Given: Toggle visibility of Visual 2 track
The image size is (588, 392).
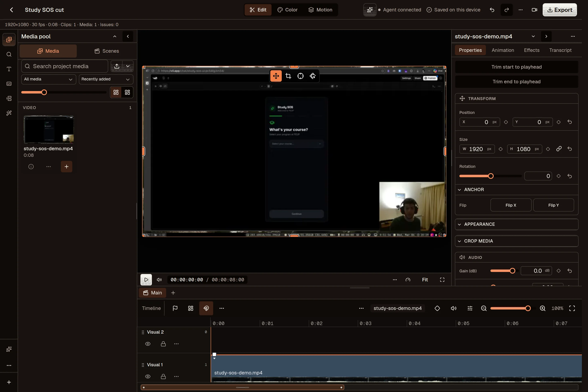Looking at the screenshot, I should pyautogui.click(x=148, y=344).
